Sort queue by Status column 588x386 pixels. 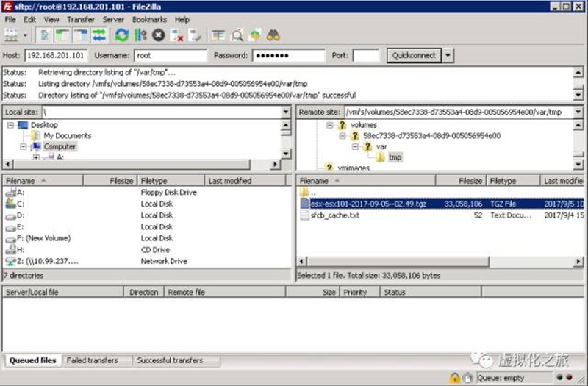pyautogui.click(x=431, y=292)
